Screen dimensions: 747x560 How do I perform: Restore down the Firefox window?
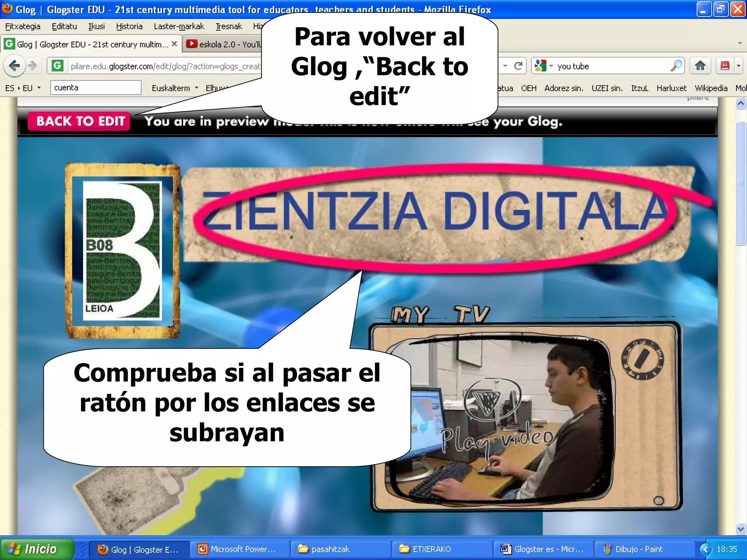(x=720, y=9)
